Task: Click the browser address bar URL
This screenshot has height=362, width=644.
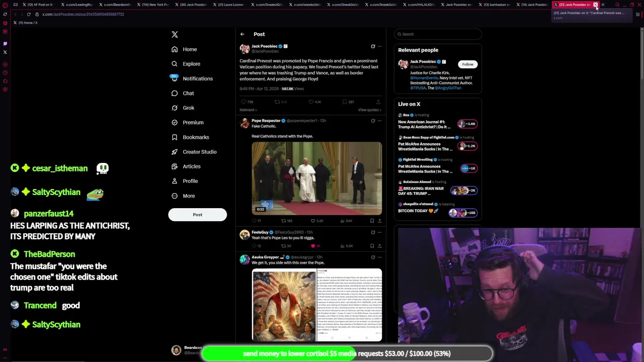Action: tap(83, 14)
